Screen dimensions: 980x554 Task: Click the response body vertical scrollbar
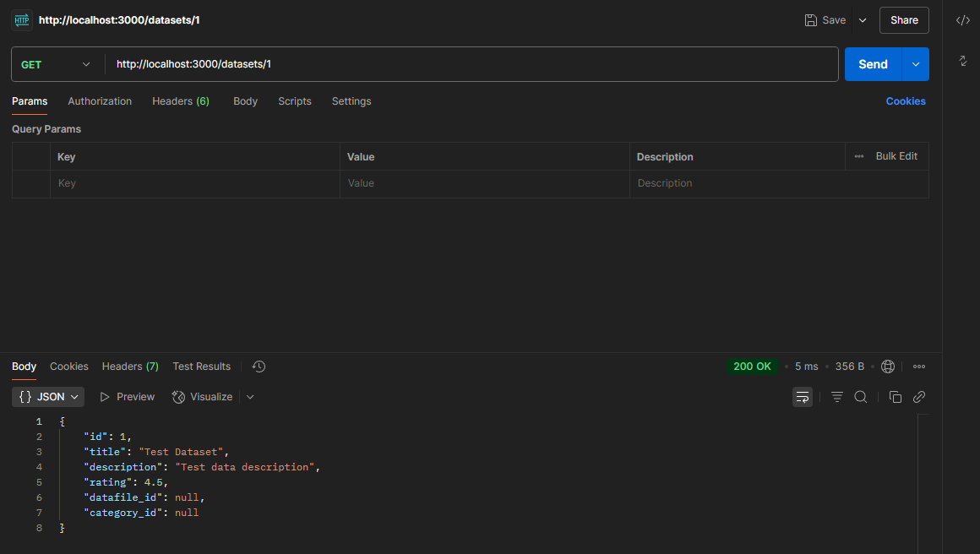pyautogui.click(x=923, y=484)
